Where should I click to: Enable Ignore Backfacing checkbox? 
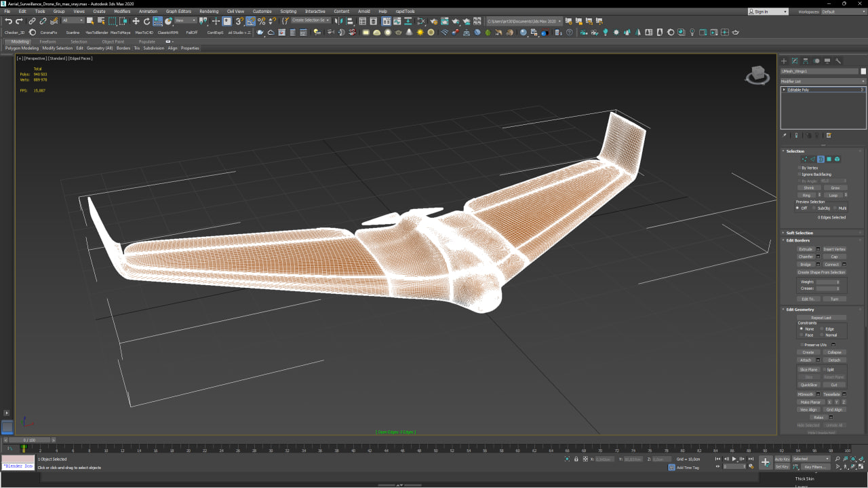[x=800, y=174]
